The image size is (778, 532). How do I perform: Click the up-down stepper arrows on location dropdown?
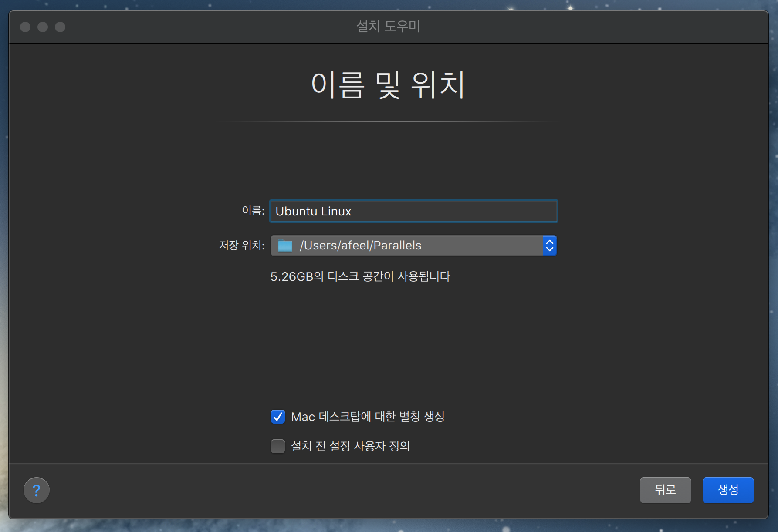point(550,246)
